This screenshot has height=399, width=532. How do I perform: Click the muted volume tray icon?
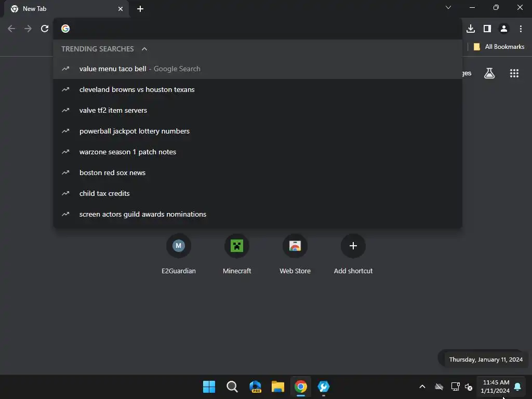click(x=469, y=387)
